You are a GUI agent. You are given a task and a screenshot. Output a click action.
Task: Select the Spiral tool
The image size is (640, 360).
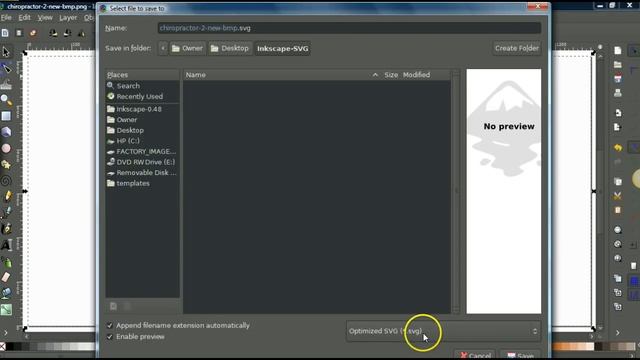[6, 180]
